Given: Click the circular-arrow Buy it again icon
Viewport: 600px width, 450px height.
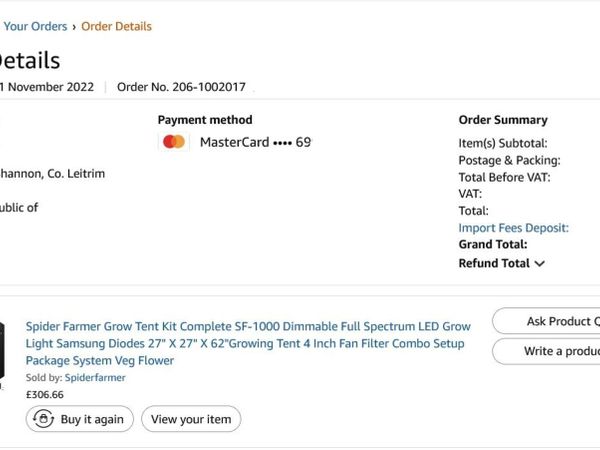Looking at the screenshot, I should 44,419.
